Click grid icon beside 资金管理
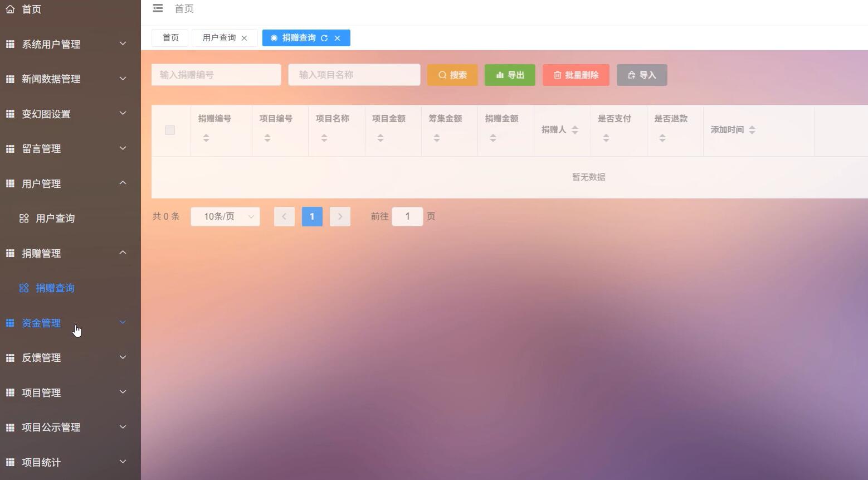 10,323
